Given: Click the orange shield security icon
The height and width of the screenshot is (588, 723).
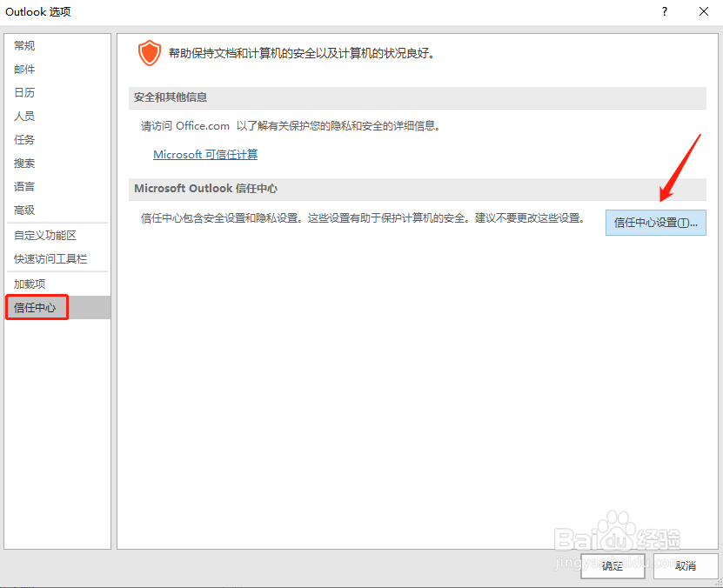Looking at the screenshot, I should point(150,53).
